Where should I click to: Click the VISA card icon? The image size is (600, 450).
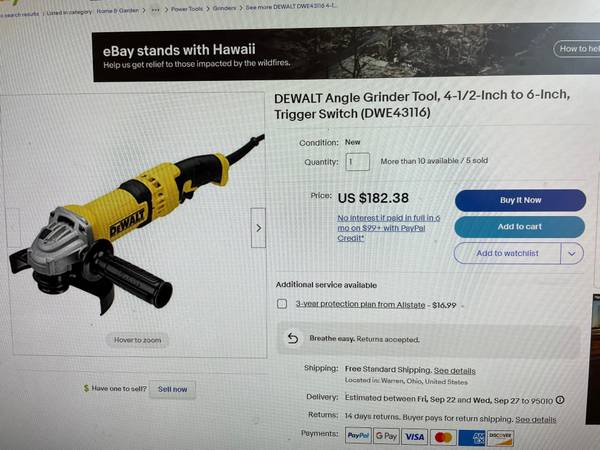415,437
